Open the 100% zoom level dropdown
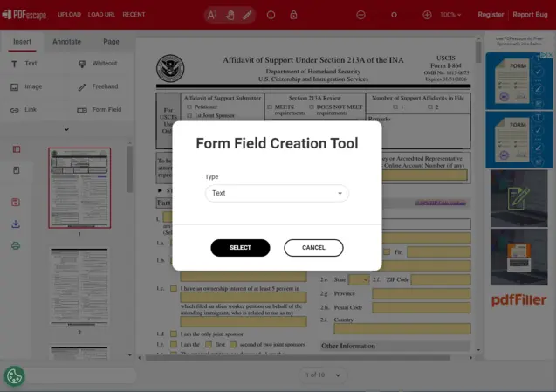The height and width of the screenshot is (392, 556). point(450,15)
